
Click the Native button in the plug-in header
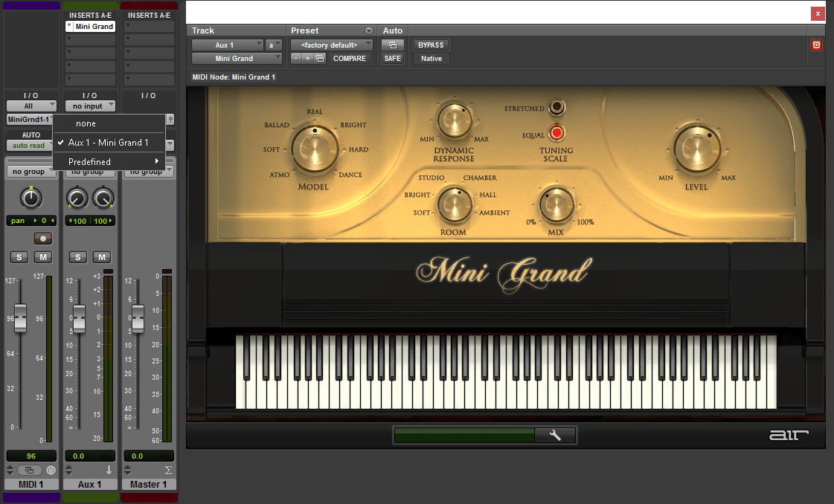[430, 58]
